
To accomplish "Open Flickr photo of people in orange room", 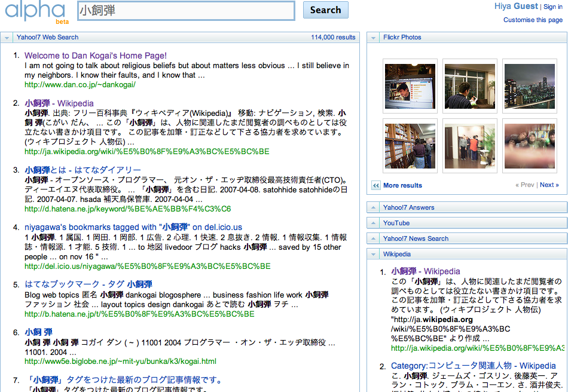I will coord(470,146).
